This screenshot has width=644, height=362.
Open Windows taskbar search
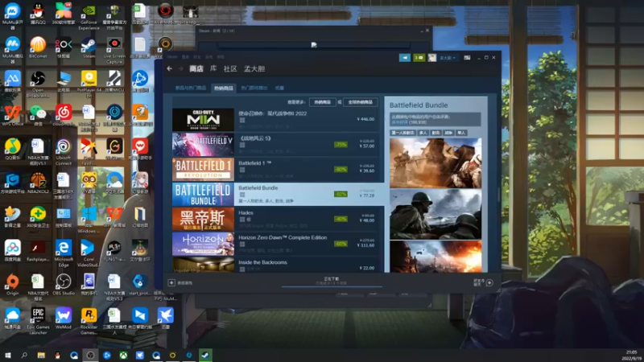[24, 355]
